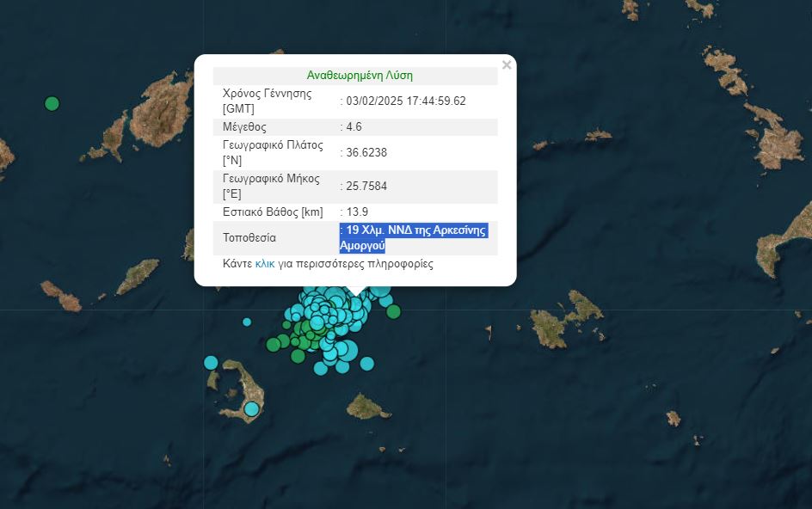Viewport: 812px width, 509px height.
Task: Click the lone cyan marker southeast of cluster
Action: tap(367, 363)
